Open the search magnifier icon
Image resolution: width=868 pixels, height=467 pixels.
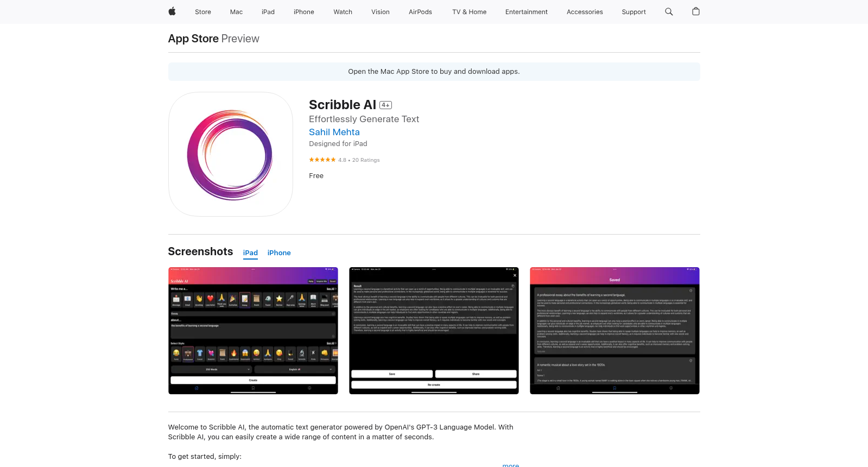click(669, 11)
